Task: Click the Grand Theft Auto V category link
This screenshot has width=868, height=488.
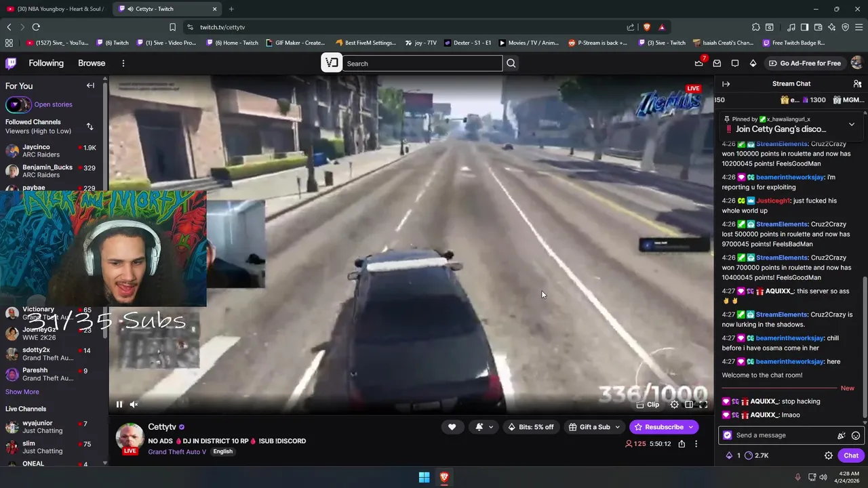Action: (177, 451)
